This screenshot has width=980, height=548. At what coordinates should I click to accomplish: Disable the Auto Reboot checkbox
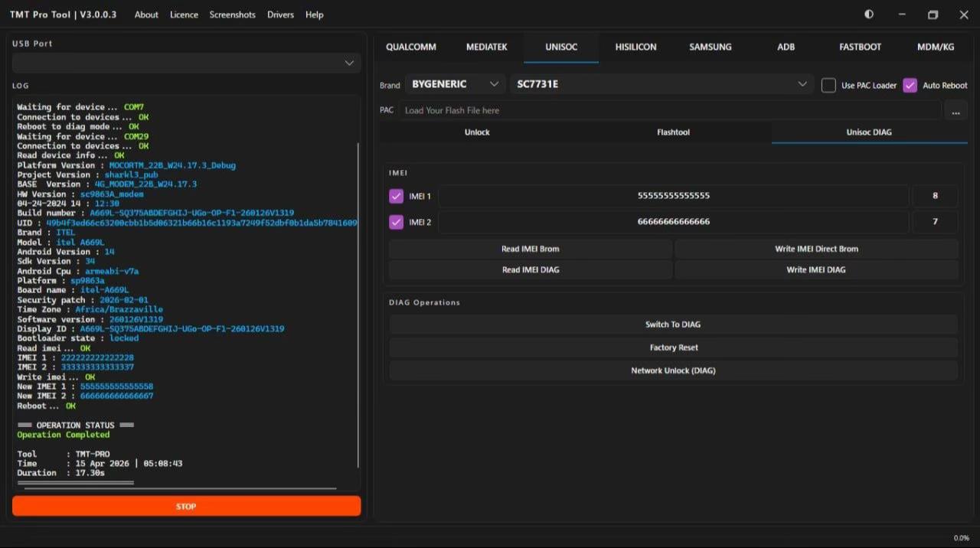[910, 85]
